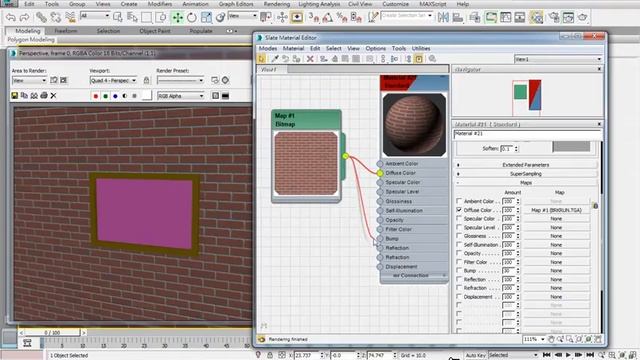Enable the Displacement map checkbox
Viewport: 640px width, 360px height.
[459, 297]
